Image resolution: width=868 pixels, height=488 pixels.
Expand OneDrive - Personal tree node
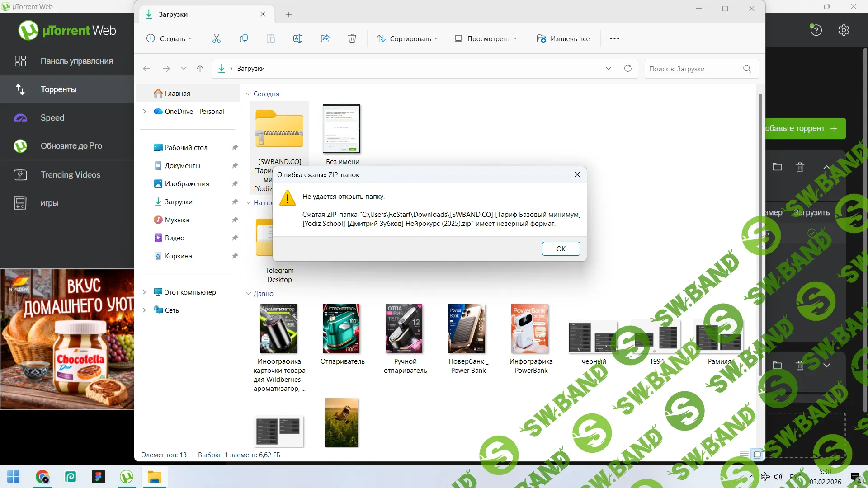tap(144, 111)
